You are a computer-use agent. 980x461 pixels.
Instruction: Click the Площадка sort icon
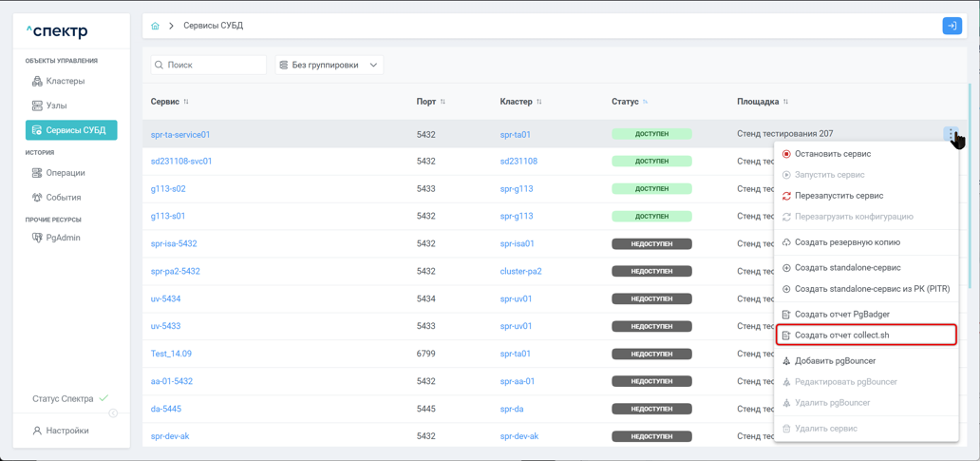tap(785, 102)
